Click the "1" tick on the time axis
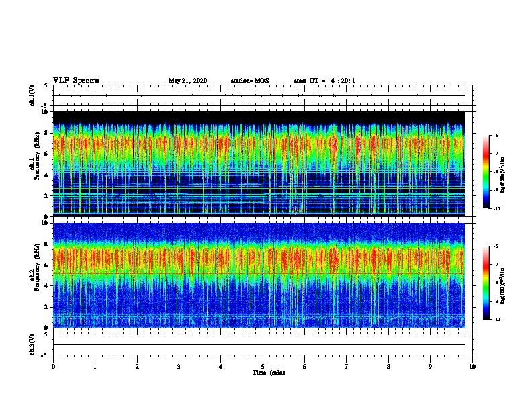The image size is (532, 411). (x=95, y=367)
